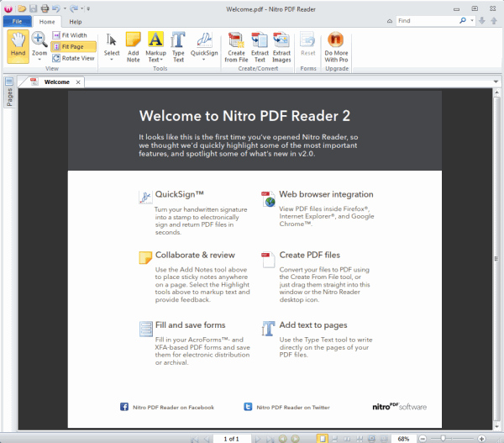Click Rotate View in the ribbon
504x443 pixels.
click(73, 58)
